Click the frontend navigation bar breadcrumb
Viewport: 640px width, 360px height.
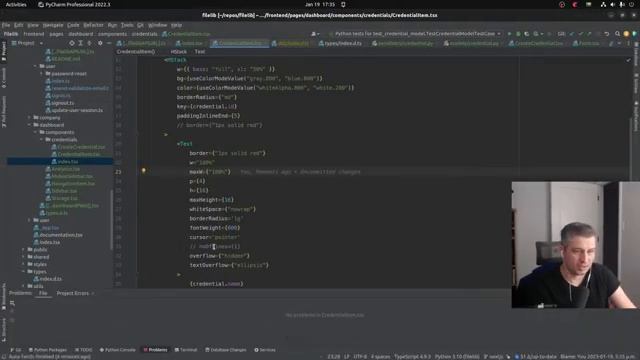point(33,34)
